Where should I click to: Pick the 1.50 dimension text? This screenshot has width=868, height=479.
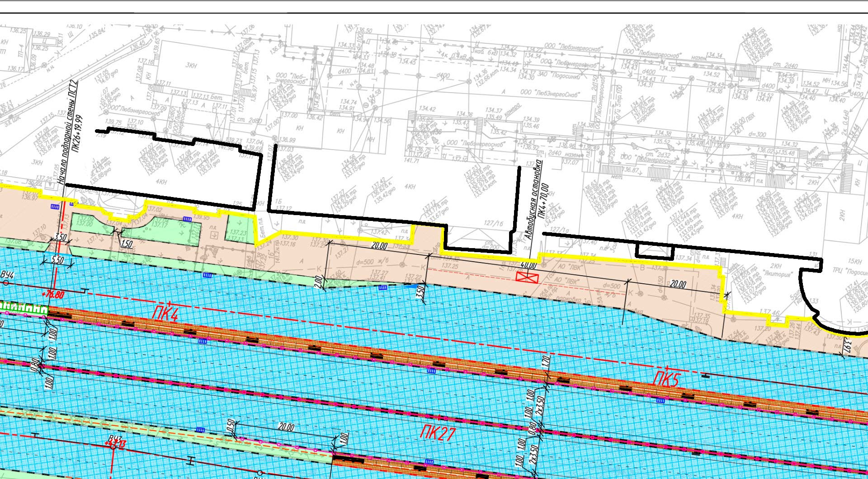click(127, 244)
